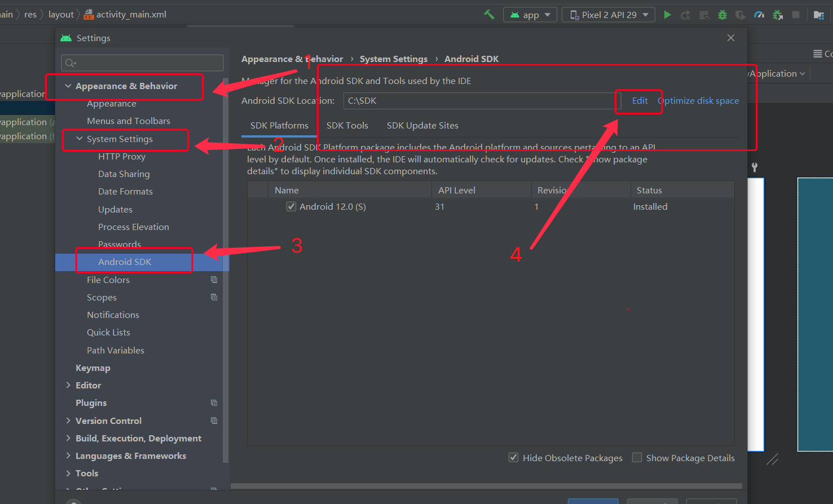Click the hamburger lines icon at top right
Viewport: 833px width, 504px height.
817,54
